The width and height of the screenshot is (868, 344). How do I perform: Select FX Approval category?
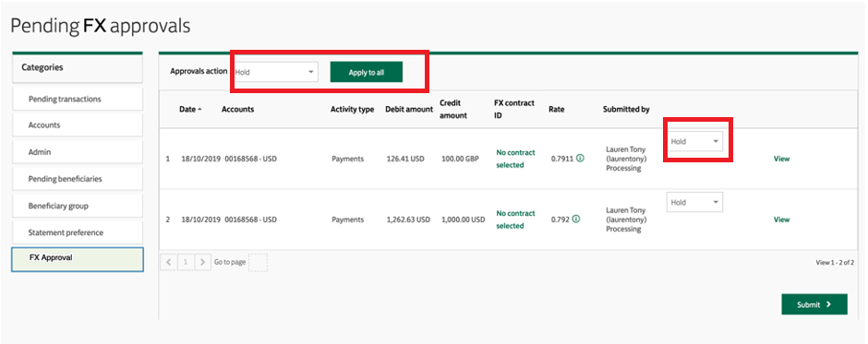pos(78,259)
